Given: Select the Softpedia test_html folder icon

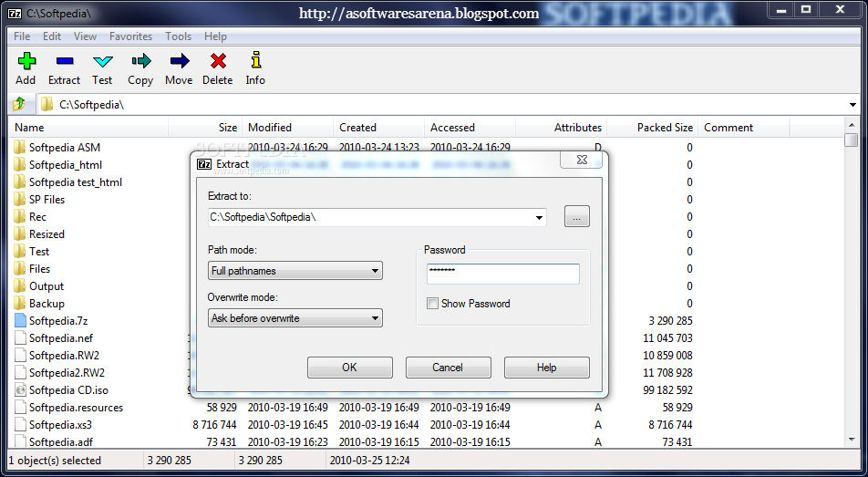Looking at the screenshot, I should (20, 181).
